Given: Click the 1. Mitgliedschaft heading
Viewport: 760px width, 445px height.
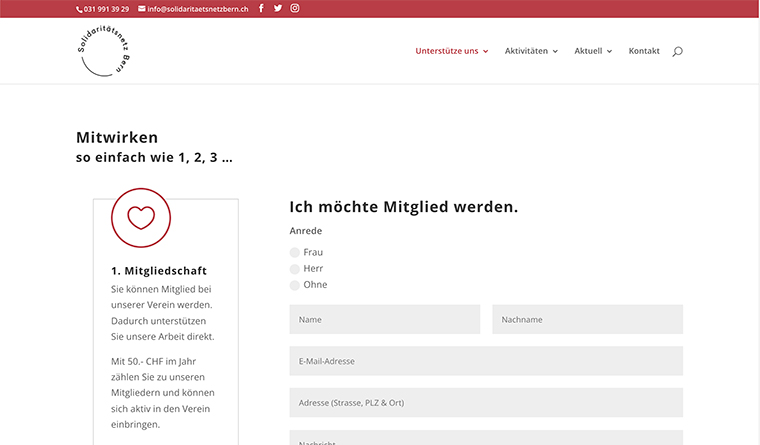Looking at the screenshot, I should (159, 271).
